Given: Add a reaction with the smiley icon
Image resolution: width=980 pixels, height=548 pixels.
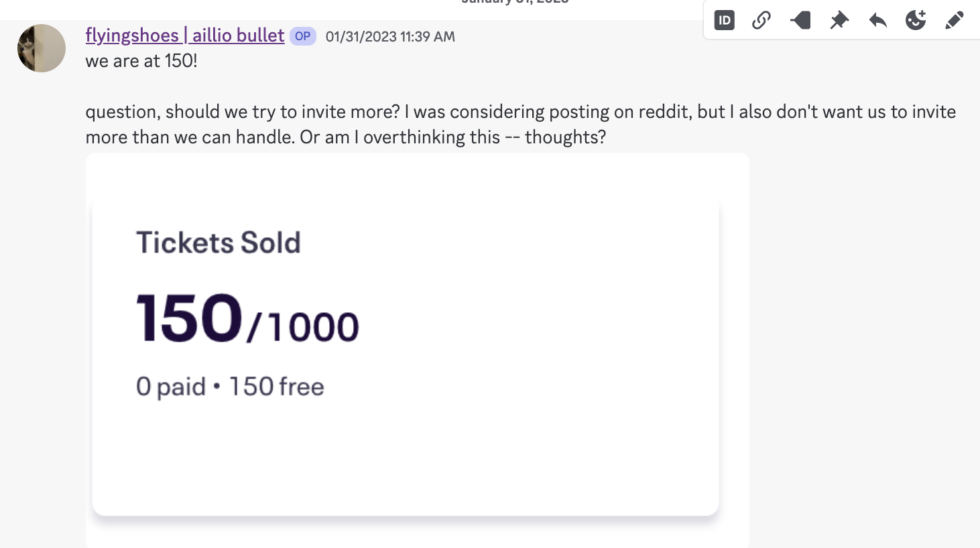Looking at the screenshot, I should (916, 20).
